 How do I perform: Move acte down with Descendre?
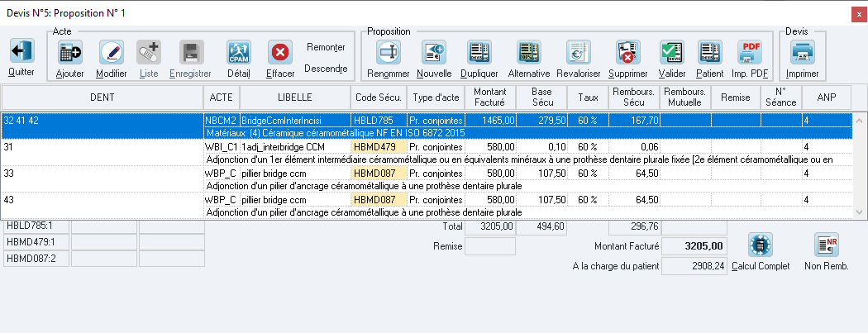326,69
